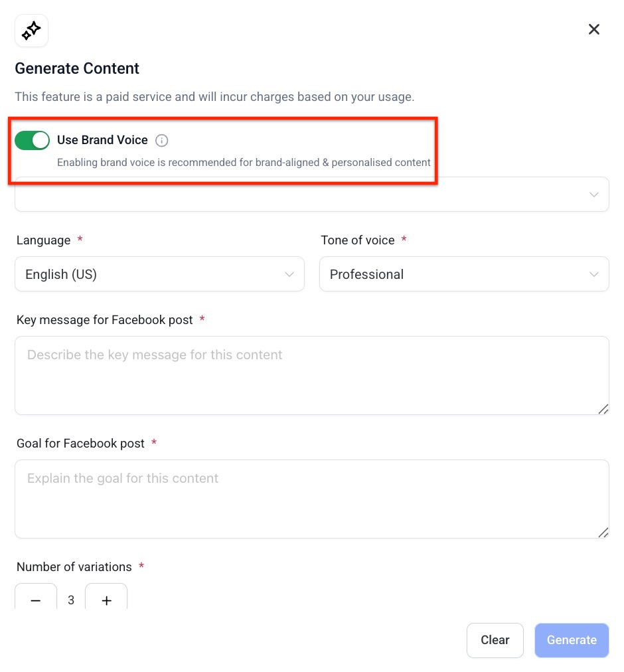Screen dimensions: 624x672
Task: Expand the empty brand voice dropdown
Action: point(312,195)
